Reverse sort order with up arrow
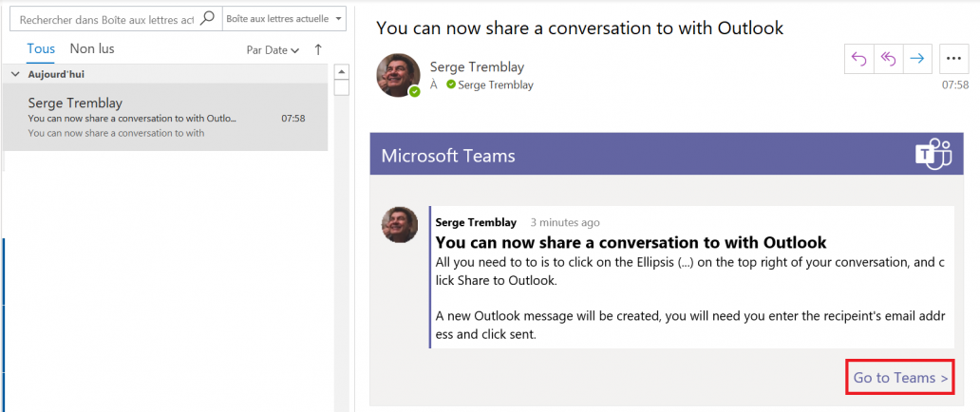The height and width of the screenshot is (412, 980). pos(318,50)
